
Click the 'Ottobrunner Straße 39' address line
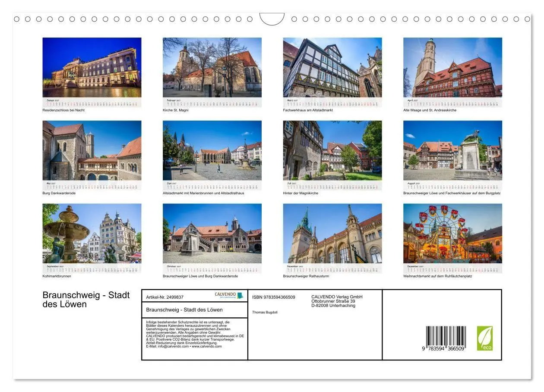coord(333,301)
